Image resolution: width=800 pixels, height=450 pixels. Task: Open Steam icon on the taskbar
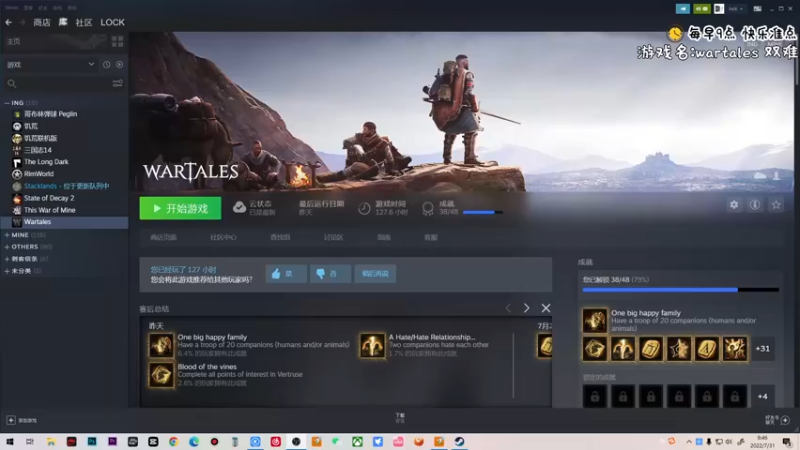tap(459, 442)
